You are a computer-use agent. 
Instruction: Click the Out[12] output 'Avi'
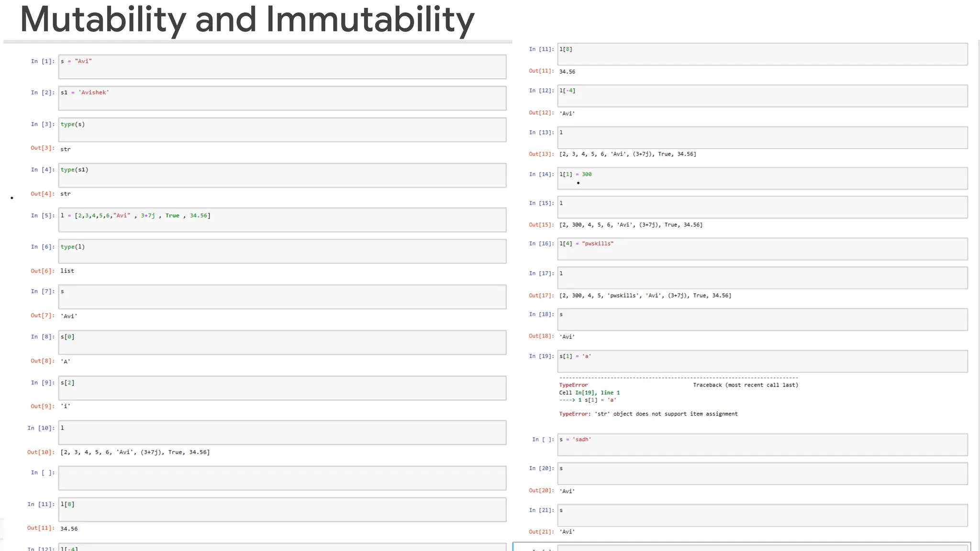pos(567,113)
